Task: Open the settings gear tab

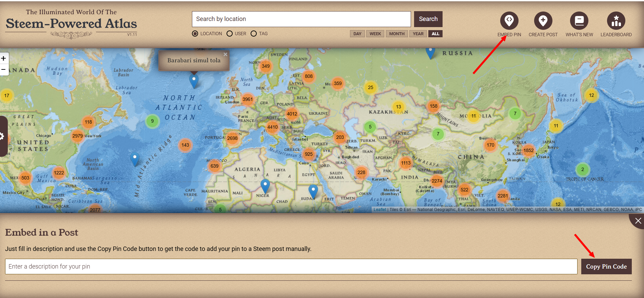Action: point(3,136)
